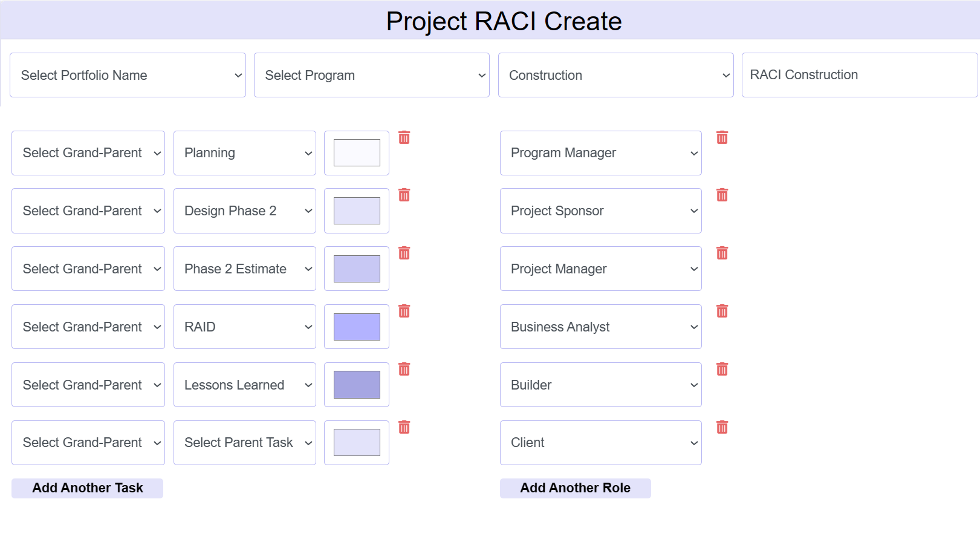Remove the Program Manager role
This screenshot has width=980, height=548.
coord(722,137)
